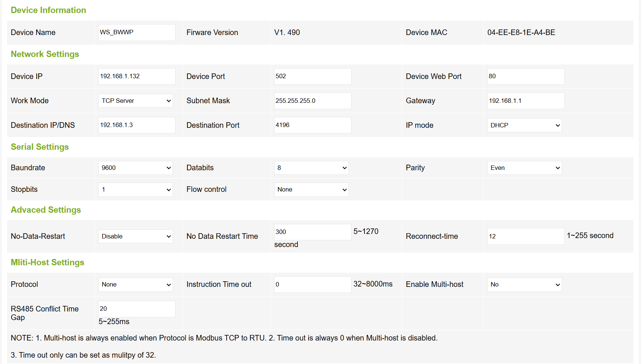Open the Enable Multi-host dropdown
Screen dimensions: 641x364
pyautogui.click(x=524, y=284)
